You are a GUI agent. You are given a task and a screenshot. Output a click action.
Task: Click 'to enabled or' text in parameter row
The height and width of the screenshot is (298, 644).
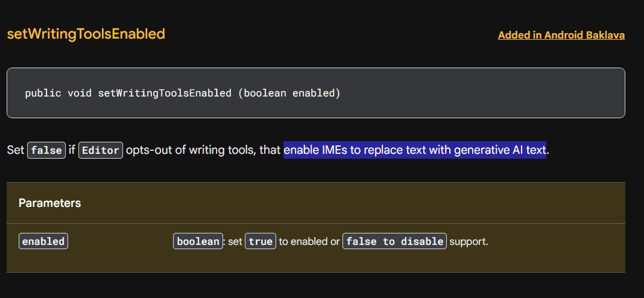click(309, 241)
